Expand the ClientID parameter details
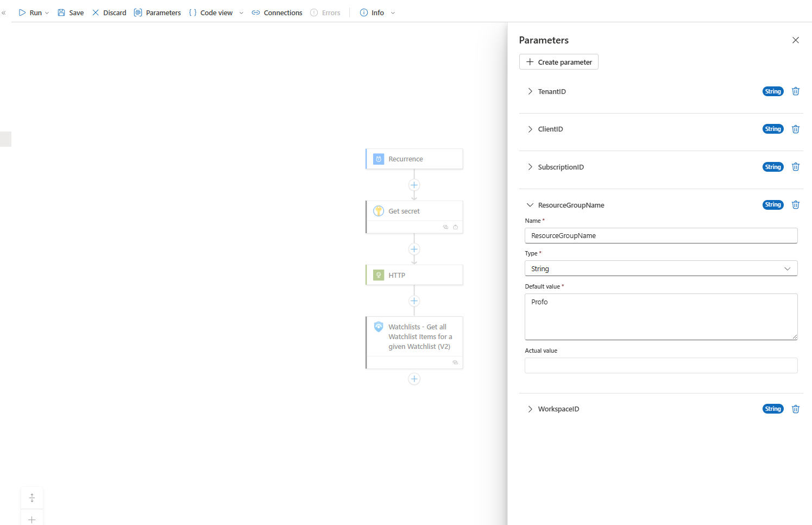 530,129
